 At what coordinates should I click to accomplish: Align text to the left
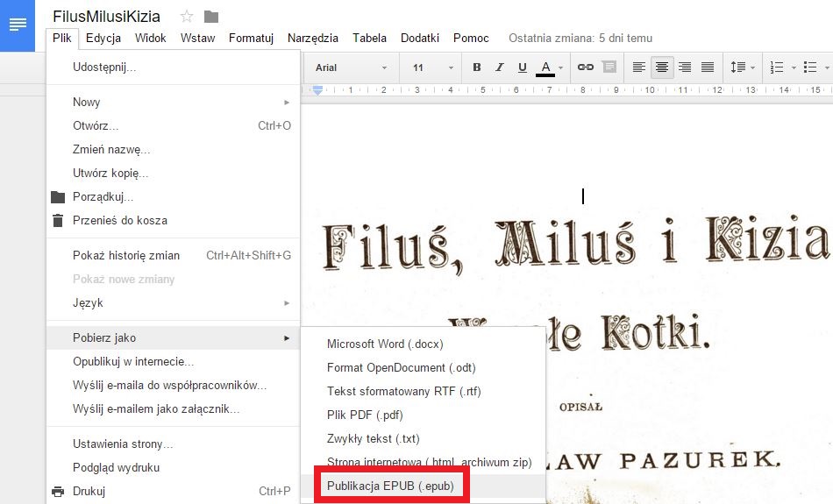pyautogui.click(x=638, y=67)
